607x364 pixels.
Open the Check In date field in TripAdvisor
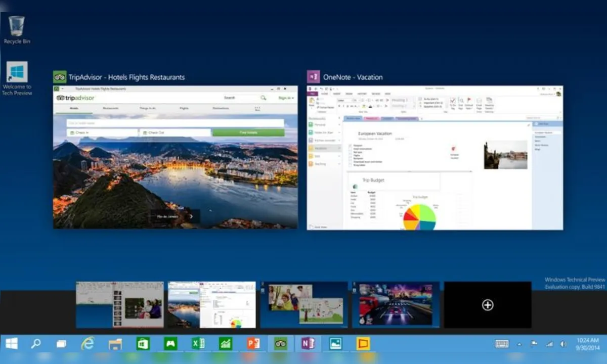point(102,132)
